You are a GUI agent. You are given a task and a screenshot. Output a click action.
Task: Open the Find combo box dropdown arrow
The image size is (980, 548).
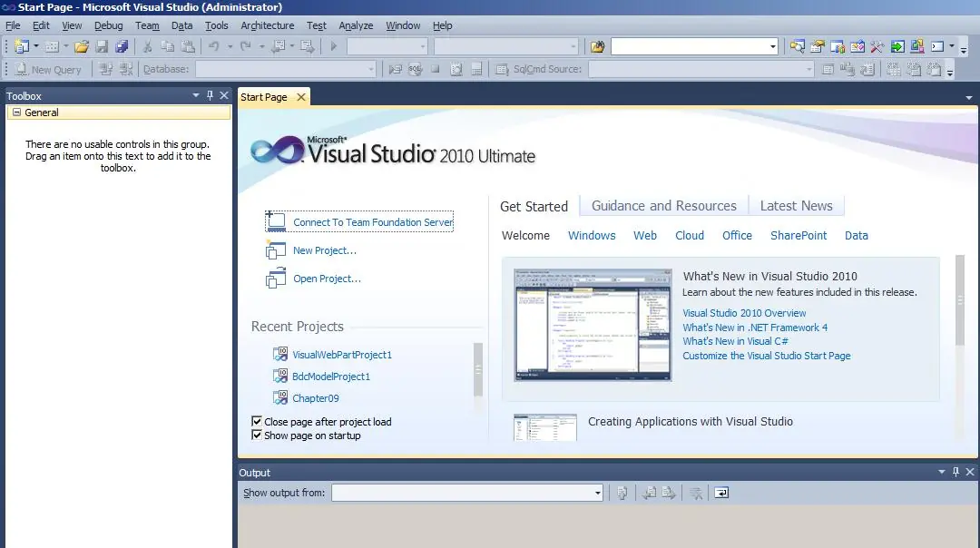pyautogui.click(x=772, y=47)
